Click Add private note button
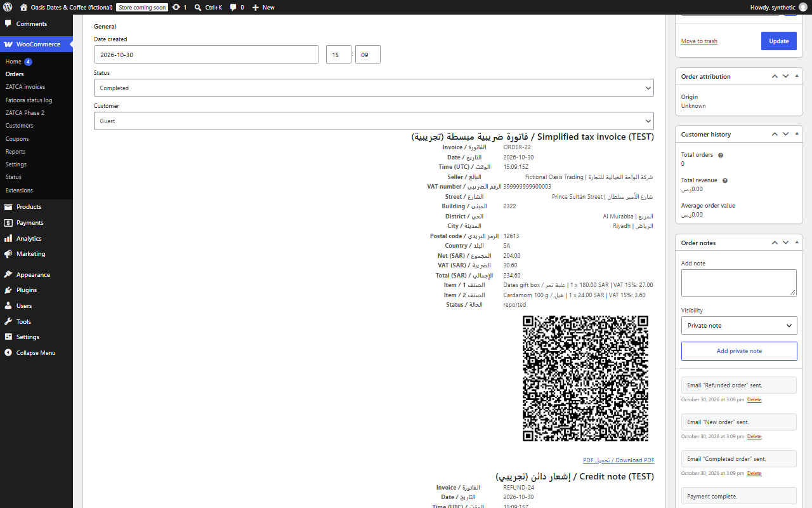The width and height of the screenshot is (812, 508). (739, 351)
